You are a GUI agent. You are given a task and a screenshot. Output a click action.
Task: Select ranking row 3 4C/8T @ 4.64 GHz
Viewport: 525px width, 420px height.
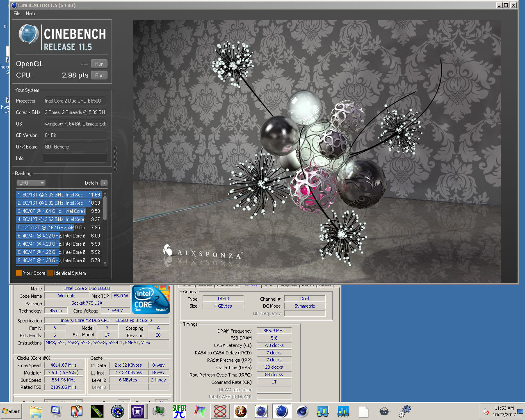coord(59,211)
